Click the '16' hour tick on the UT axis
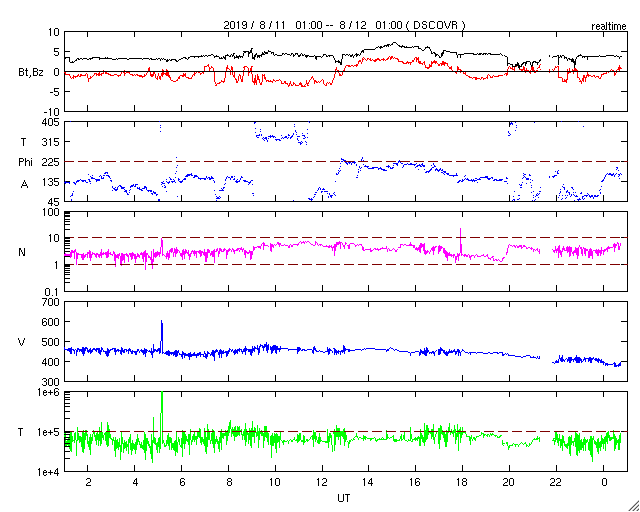Screen dimensions: 640x512 [x=416, y=483]
